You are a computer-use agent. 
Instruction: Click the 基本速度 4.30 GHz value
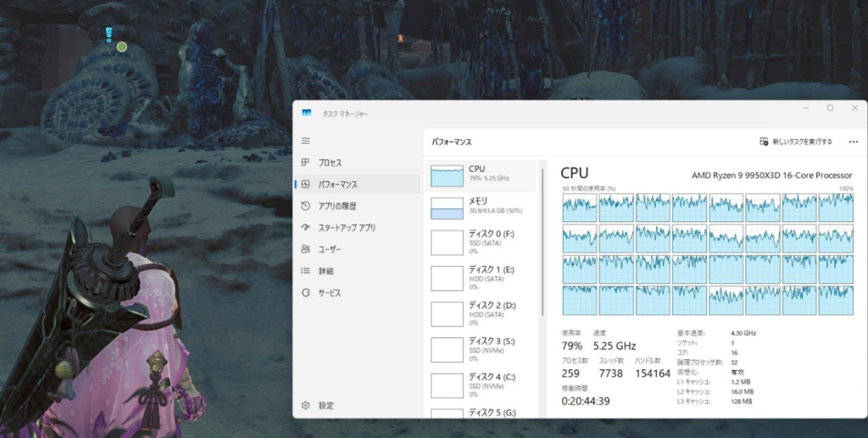pos(743,333)
